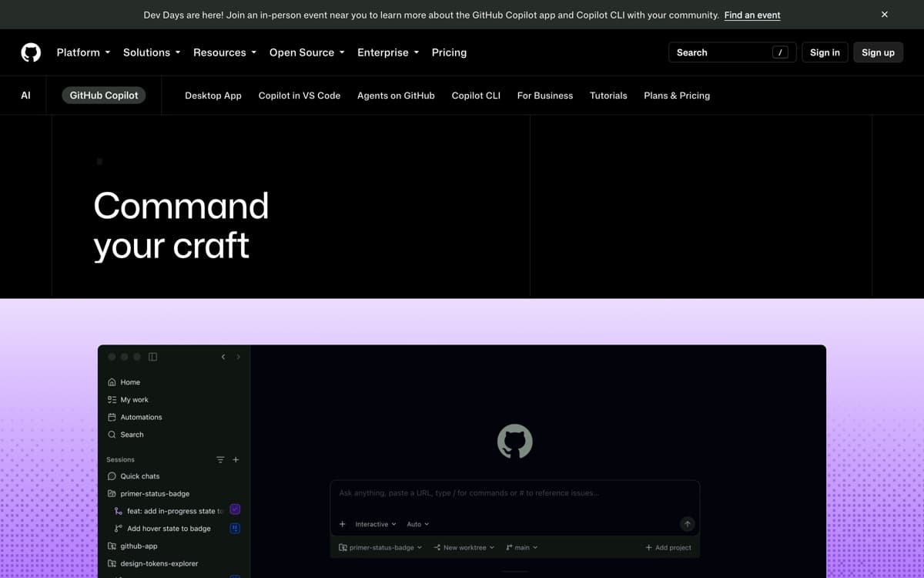924x578 pixels.
Task: Select the AI section label
Action: click(25, 96)
